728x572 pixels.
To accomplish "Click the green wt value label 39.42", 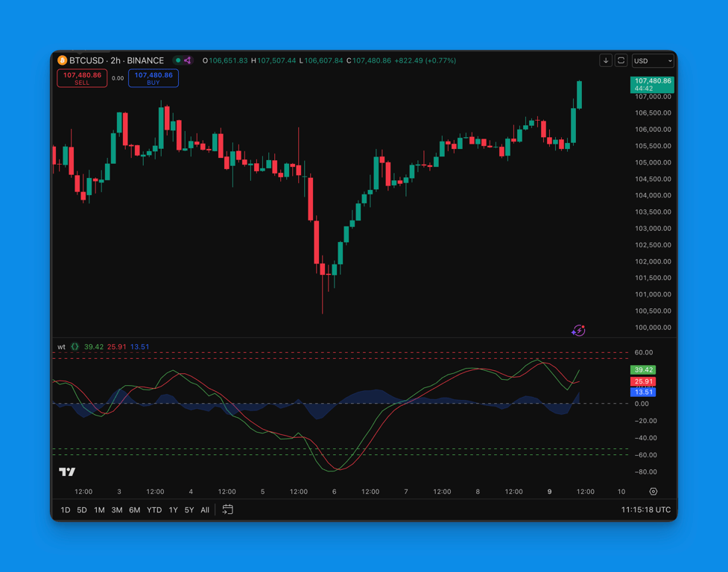I will (643, 369).
